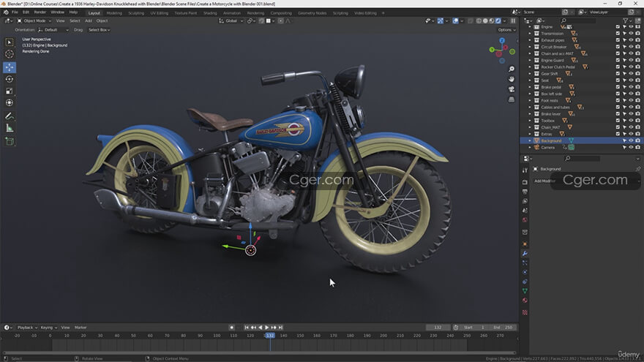The image size is (644, 362).
Task: Uncheck Engine collection exclude checkbox
Action: click(618, 26)
